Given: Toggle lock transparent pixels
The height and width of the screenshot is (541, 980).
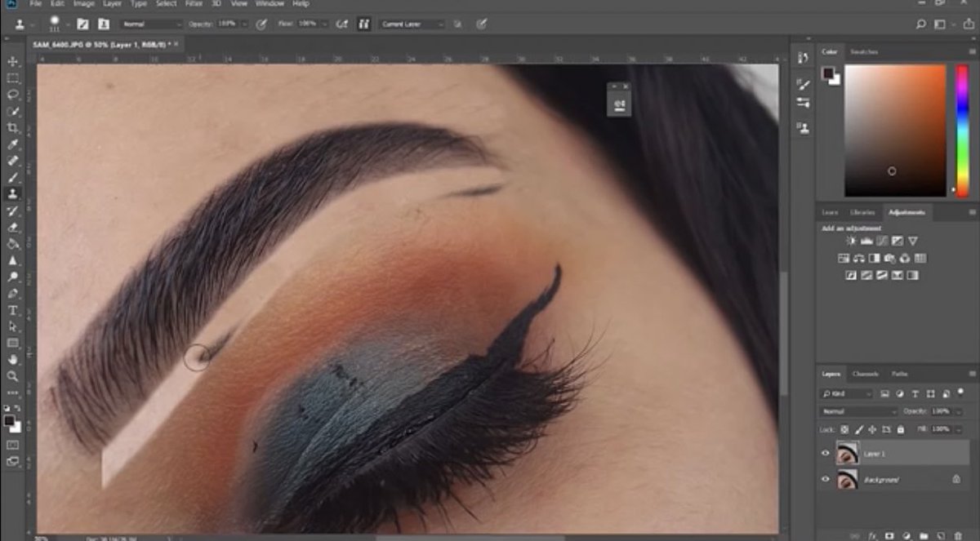Looking at the screenshot, I should 844,429.
